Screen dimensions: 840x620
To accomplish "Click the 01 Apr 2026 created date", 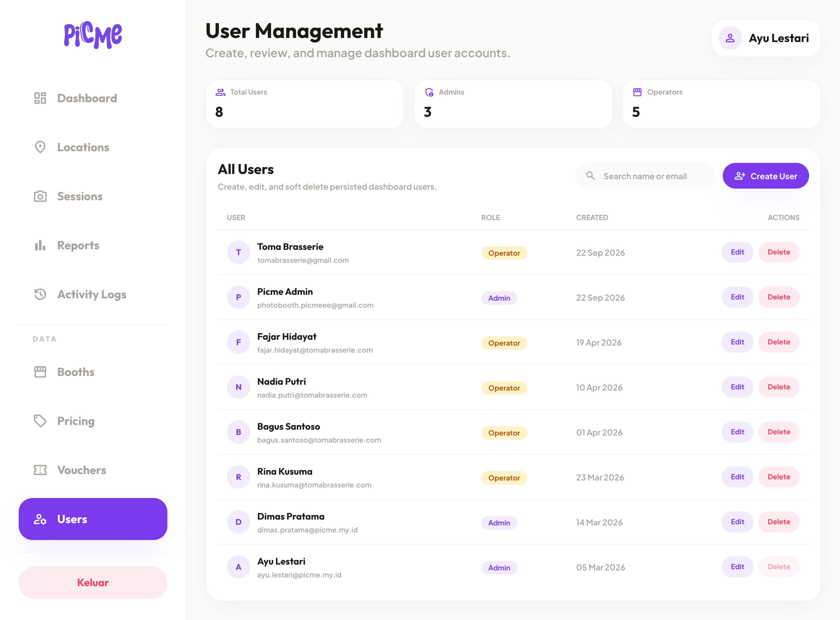I will click(x=599, y=432).
